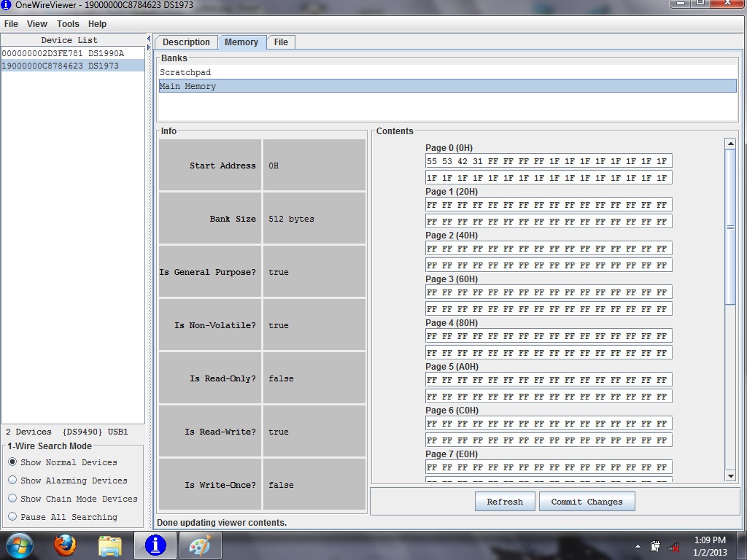This screenshot has width=747, height=560.
Task: Open Windows Explorer folder taskbar icon
Action: coord(109,545)
